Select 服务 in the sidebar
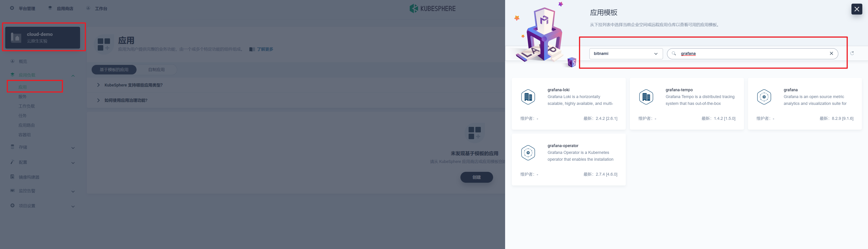This screenshot has height=249, width=868. [23, 96]
